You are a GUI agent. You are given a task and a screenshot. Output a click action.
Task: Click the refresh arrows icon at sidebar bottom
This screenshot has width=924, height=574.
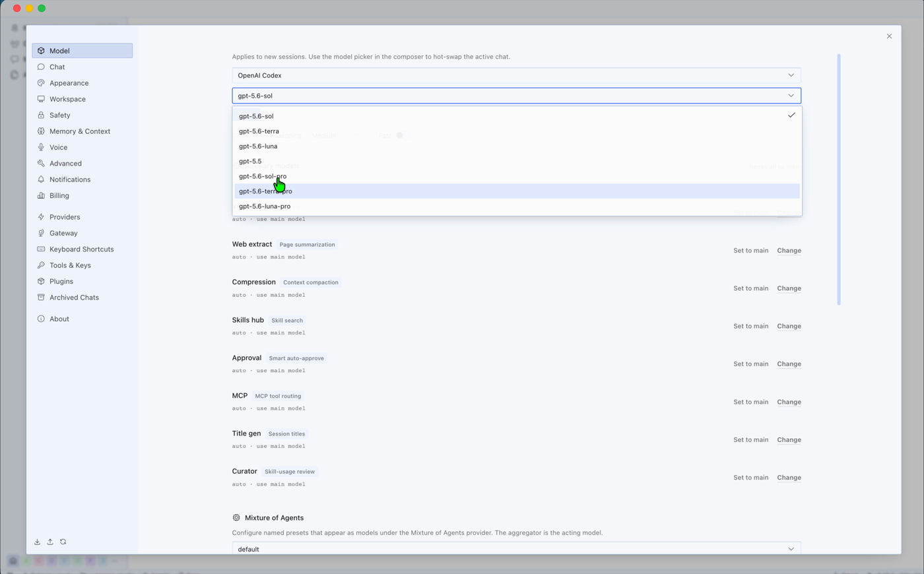tap(63, 542)
